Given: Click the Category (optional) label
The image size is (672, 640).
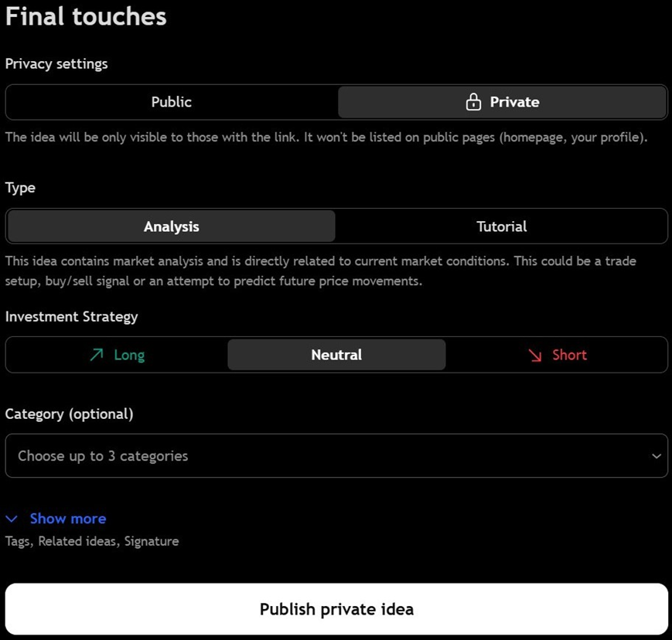Looking at the screenshot, I should coord(69,414).
